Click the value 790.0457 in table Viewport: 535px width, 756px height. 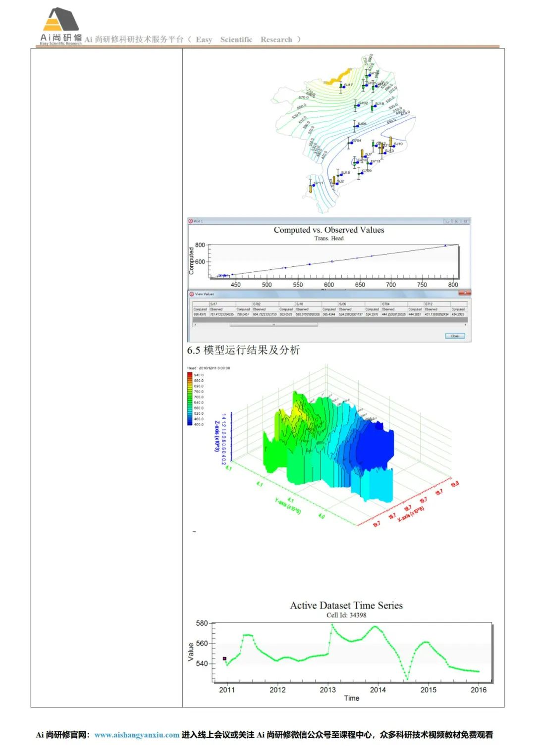point(243,314)
